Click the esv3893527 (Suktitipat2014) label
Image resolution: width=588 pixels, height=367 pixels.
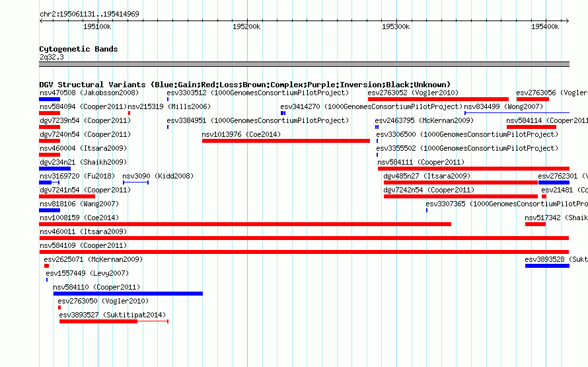click(112, 315)
